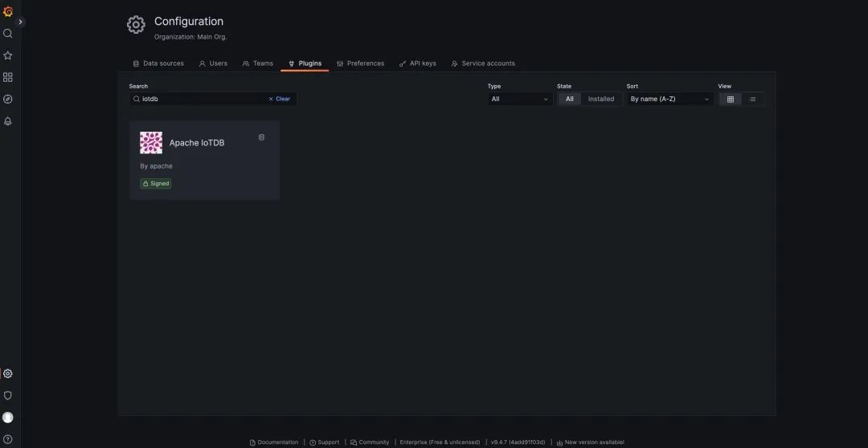Expand the sidebar with the chevron arrow
868x448 pixels.
pyautogui.click(x=20, y=22)
